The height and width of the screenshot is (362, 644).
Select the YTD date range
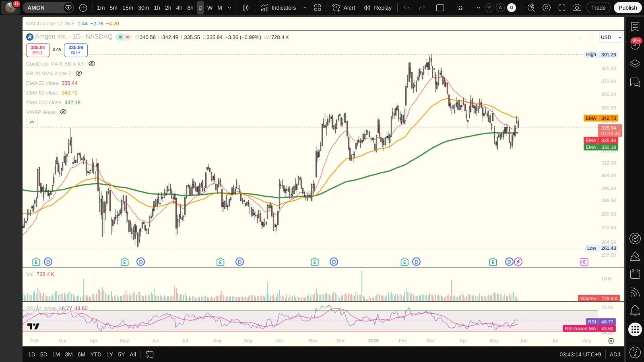pos(96,354)
